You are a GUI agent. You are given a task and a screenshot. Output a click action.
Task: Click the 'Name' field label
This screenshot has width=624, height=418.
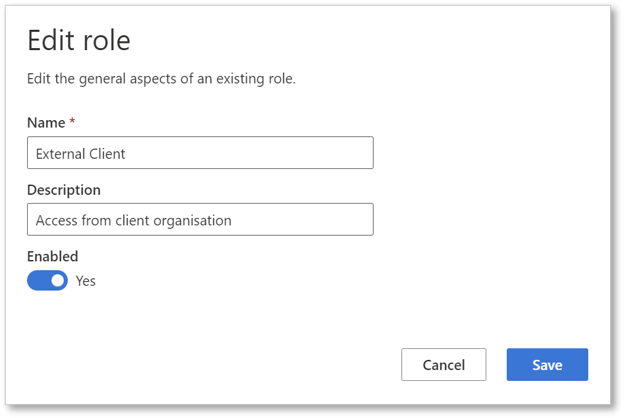click(46, 123)
